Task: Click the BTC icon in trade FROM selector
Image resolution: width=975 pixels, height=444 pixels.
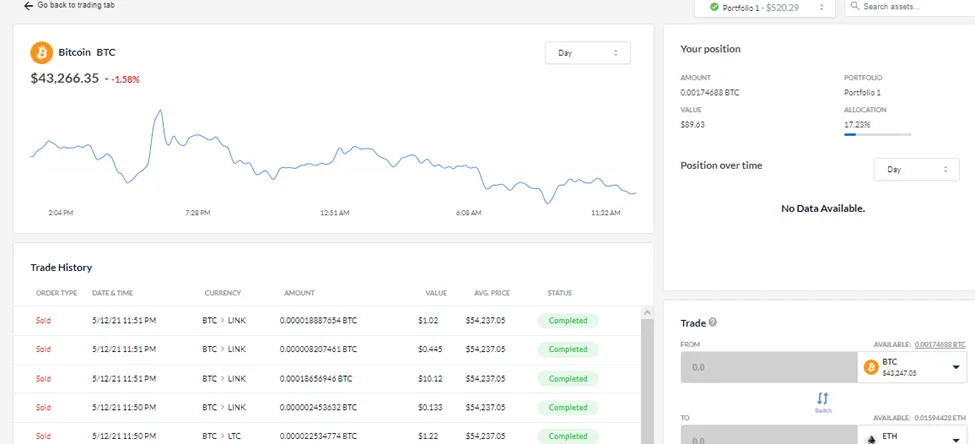Action: [871, 368]
